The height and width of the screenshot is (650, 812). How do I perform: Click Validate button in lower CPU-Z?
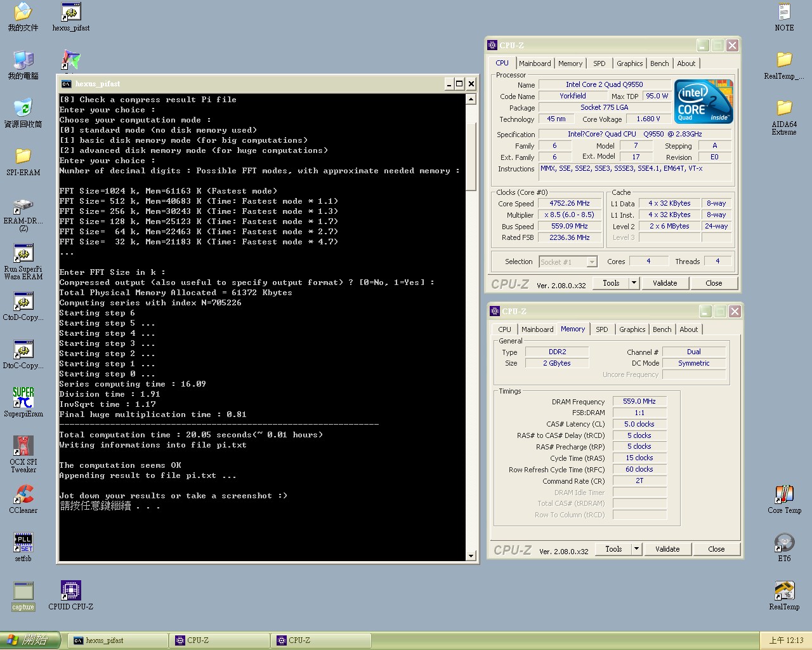tap(667, 549)
